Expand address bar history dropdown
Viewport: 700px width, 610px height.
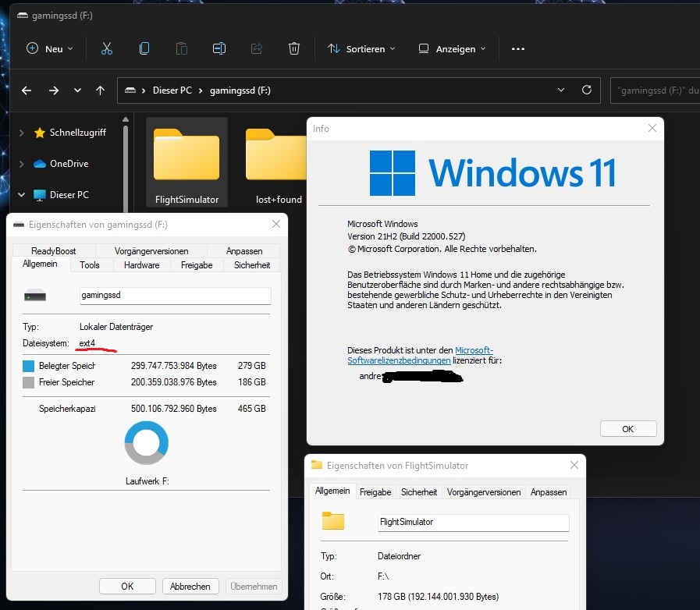[561, 90]
